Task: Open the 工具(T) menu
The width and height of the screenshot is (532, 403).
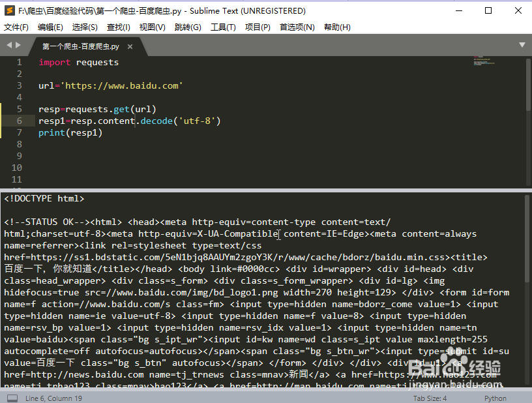Action: pyautogui.click(x=223, y=27)
